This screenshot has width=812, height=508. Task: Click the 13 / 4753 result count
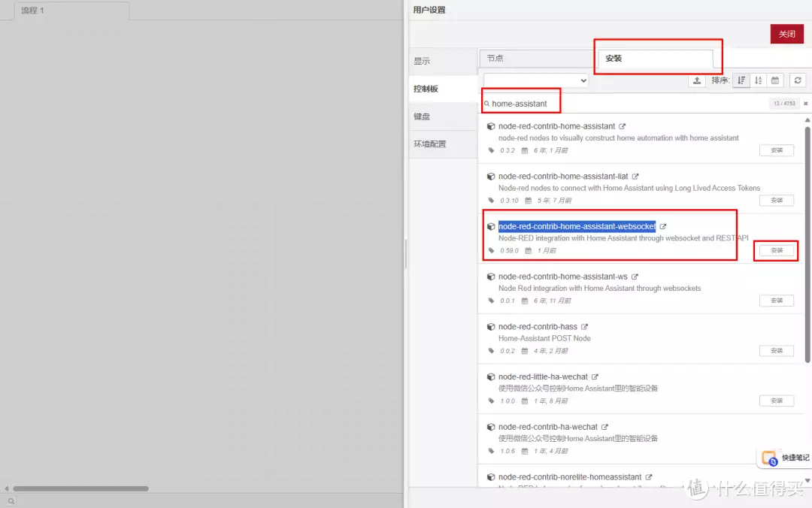pyautogui.click(x=784, y=104)
